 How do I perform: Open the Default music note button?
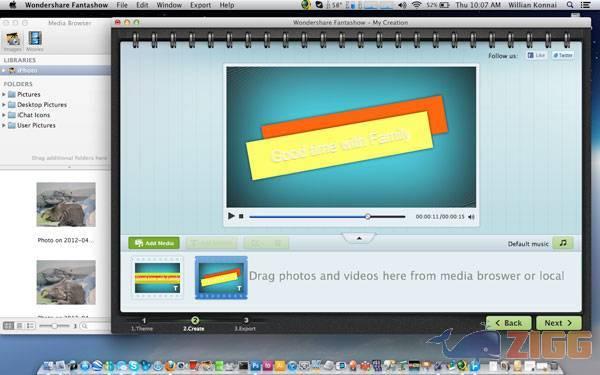point(563,243)
